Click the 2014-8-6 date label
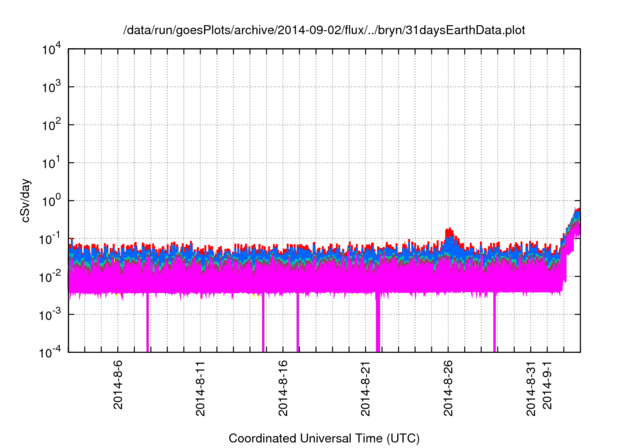640x448 pixels. pyautogui.click(x=118, y=384)
